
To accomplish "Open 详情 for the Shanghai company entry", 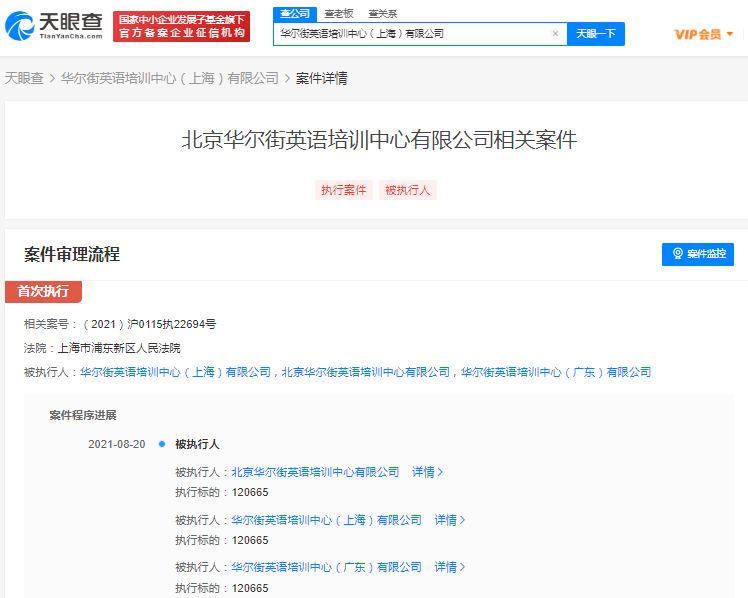I will coord(450,520).
